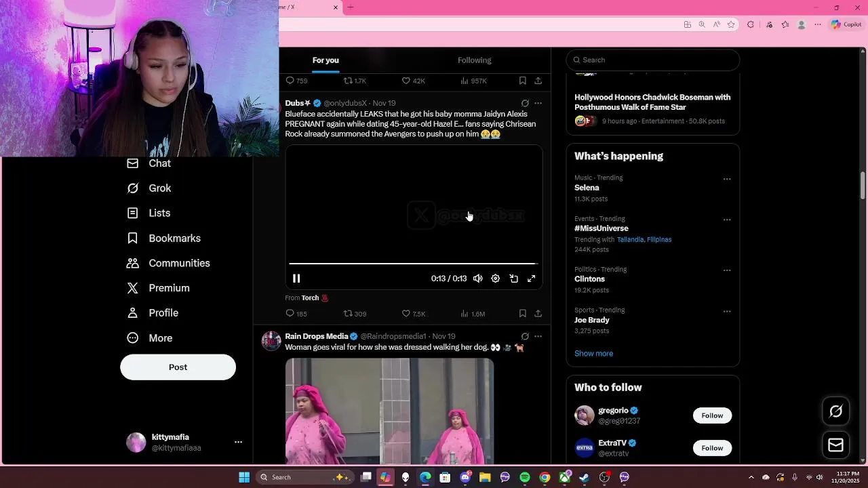This screenshot has width=868, height=488.
Task: Open browser Extensions puzzle icon
Action: pyautogui.click(x=751, y=24)
